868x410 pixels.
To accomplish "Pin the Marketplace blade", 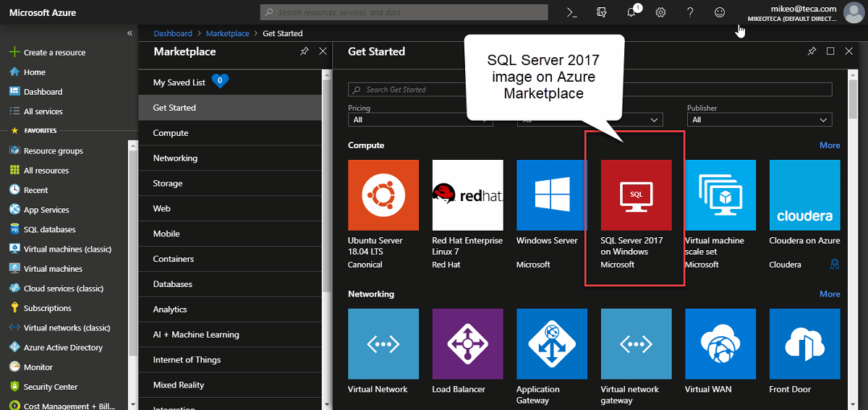I will 305,51.
